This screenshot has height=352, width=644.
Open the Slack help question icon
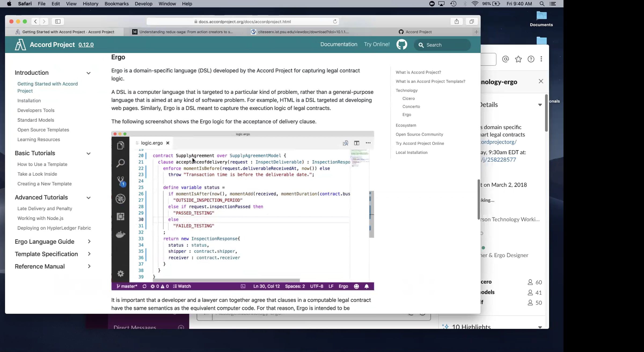coord(531,59)
